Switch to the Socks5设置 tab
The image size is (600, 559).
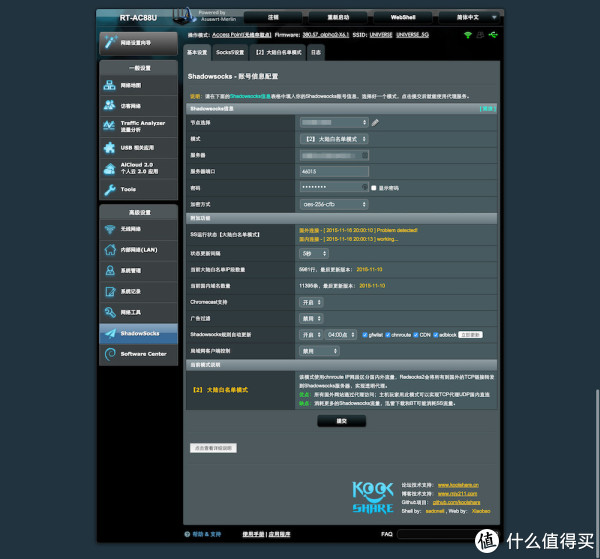click(229, 51)
